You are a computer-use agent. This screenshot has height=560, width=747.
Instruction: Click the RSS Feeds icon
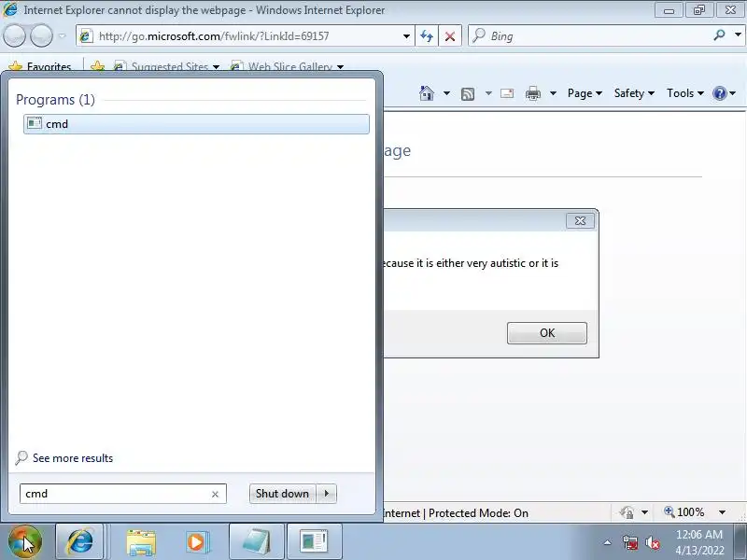(468, 94)
